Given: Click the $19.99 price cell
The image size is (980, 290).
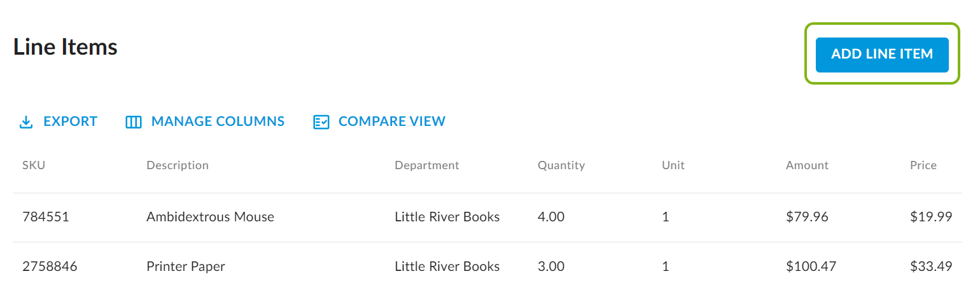Looking at the screenshot, I should click(931, 217).
